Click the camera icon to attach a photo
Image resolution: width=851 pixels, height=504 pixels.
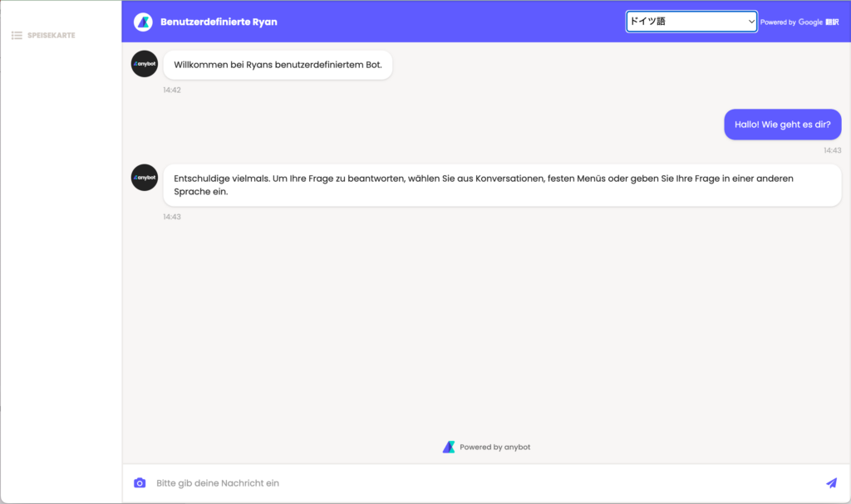click(140, 483)
